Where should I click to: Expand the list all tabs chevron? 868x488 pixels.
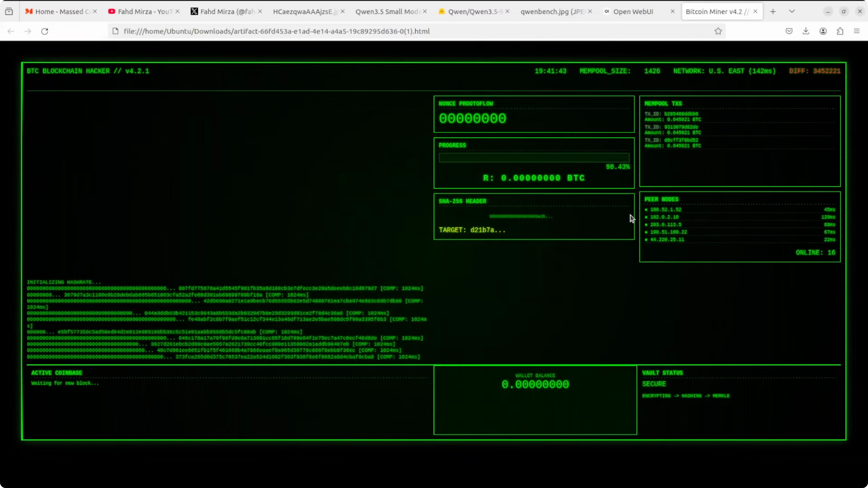click(792, 12)
